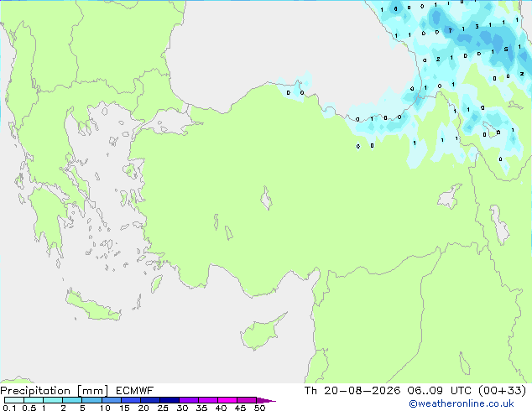Click the 0.1–0.5 mm legend swatch

(x=14, y=400)
